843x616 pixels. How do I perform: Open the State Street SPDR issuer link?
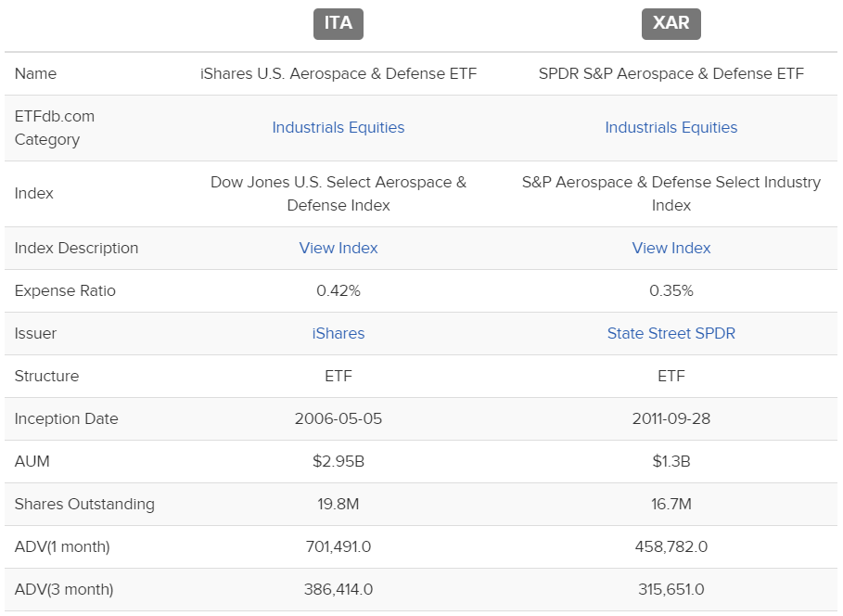tap(671, 334)
